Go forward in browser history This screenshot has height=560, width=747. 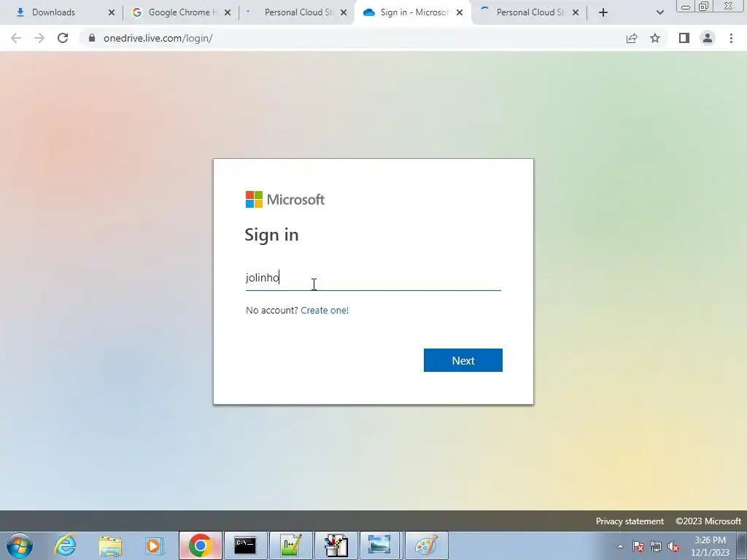point(39,38)
